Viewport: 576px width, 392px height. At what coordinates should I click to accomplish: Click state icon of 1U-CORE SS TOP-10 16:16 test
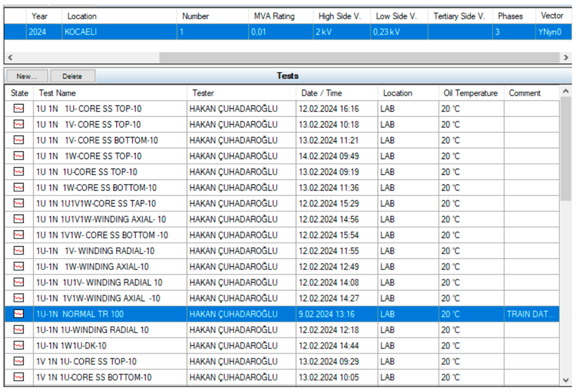click(x=18, y=108)
